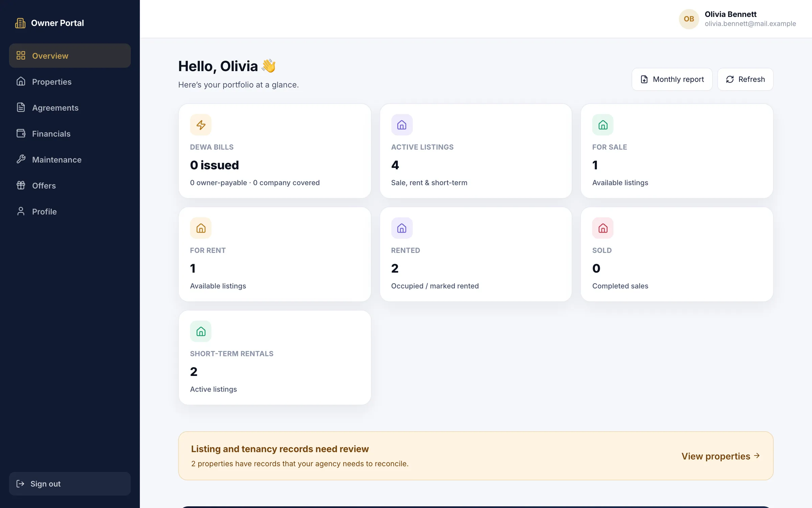The image size is (812, 508).
Task: Open the Offers page
Action: (x=70, y=186)
